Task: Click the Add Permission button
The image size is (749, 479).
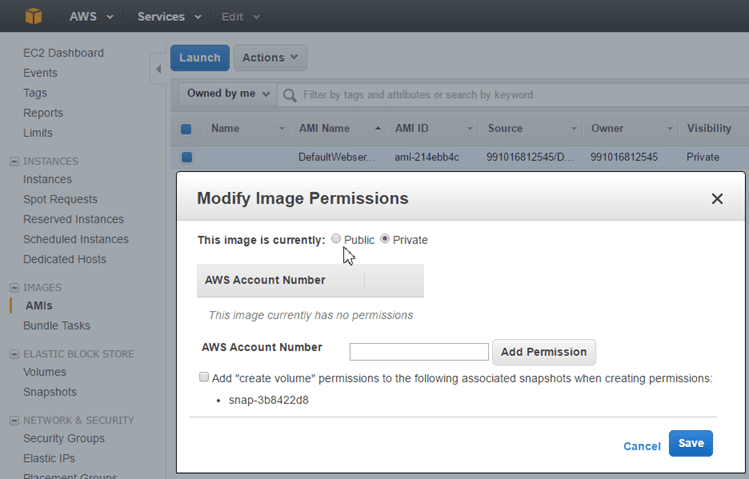Action: click(544, 352)
